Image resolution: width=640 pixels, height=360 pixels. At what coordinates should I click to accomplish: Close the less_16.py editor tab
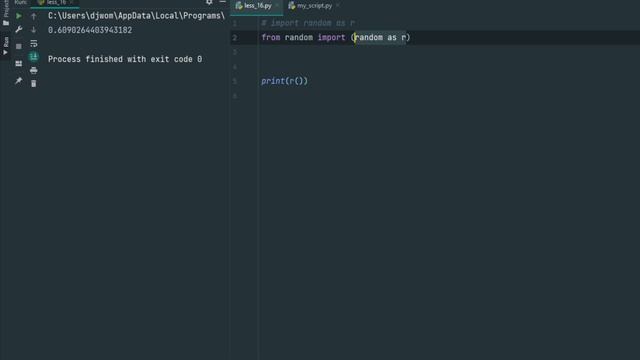(x=277, y=6)
